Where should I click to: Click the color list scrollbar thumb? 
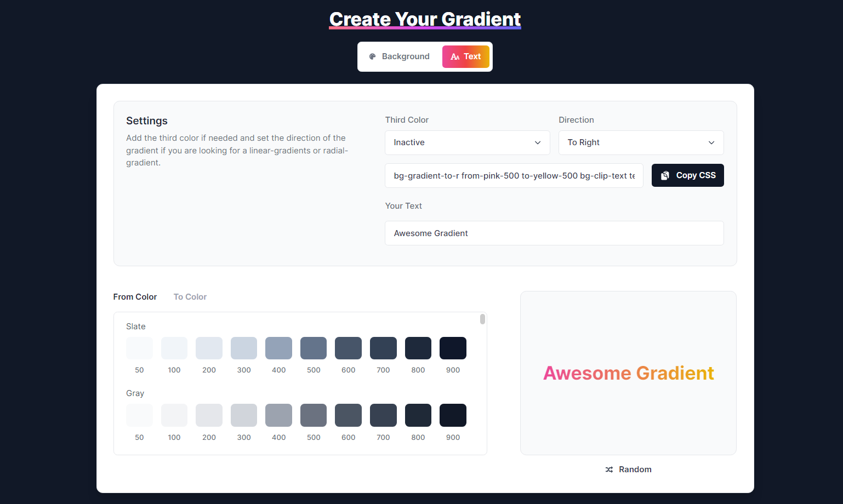point(482,319)
